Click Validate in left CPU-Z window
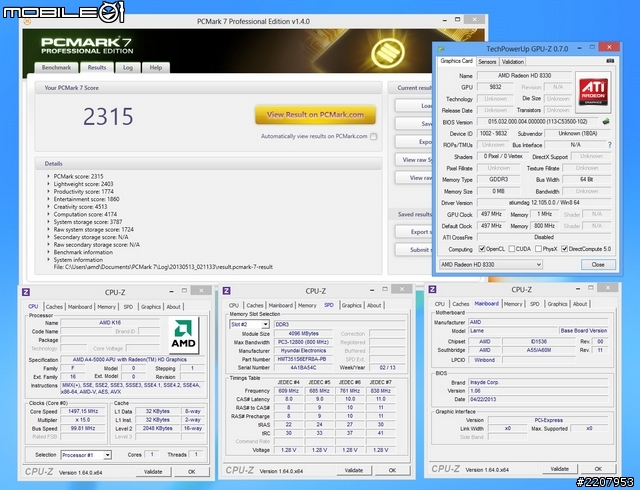Viewport: 640px width, 490px height. click(153, 472)
